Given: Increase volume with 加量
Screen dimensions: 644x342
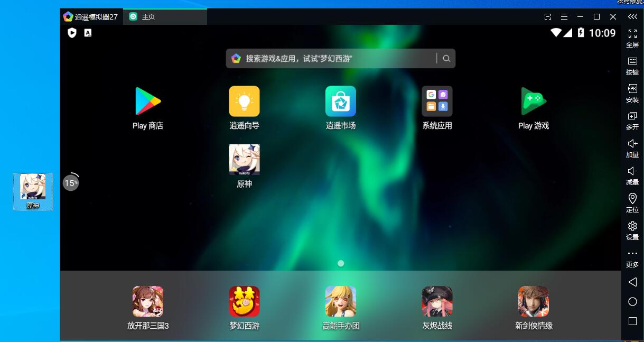Looking at the screenshot, I should [x=632, y=148].
